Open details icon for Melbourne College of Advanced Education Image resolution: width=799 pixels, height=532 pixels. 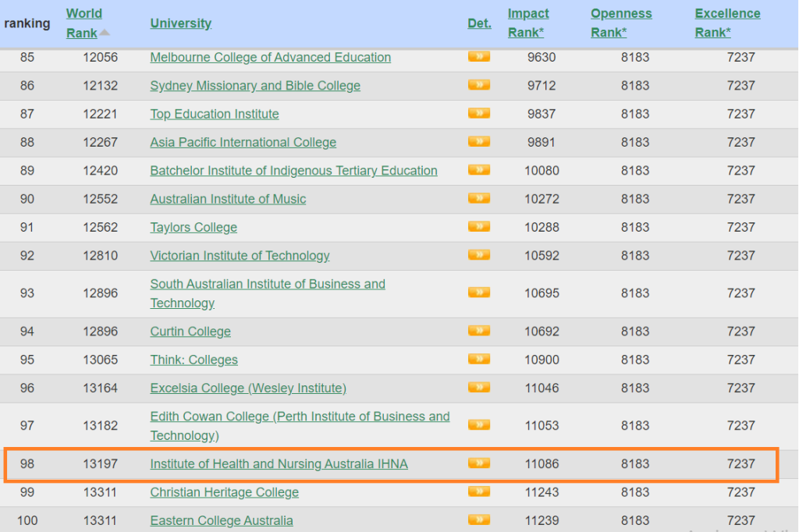point(479,57)
